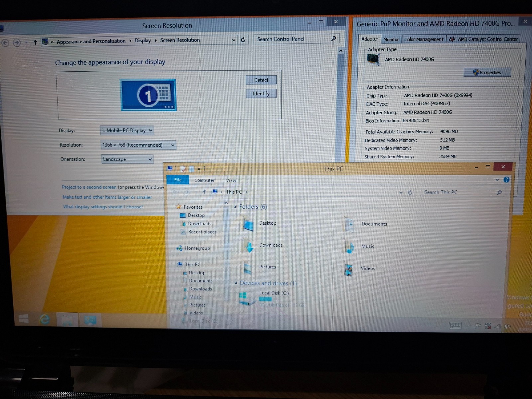Image resolution: width=532 pixels, height=399 pixels.
Task: Open the Orientation dropdown
Action: click(127, 159)
